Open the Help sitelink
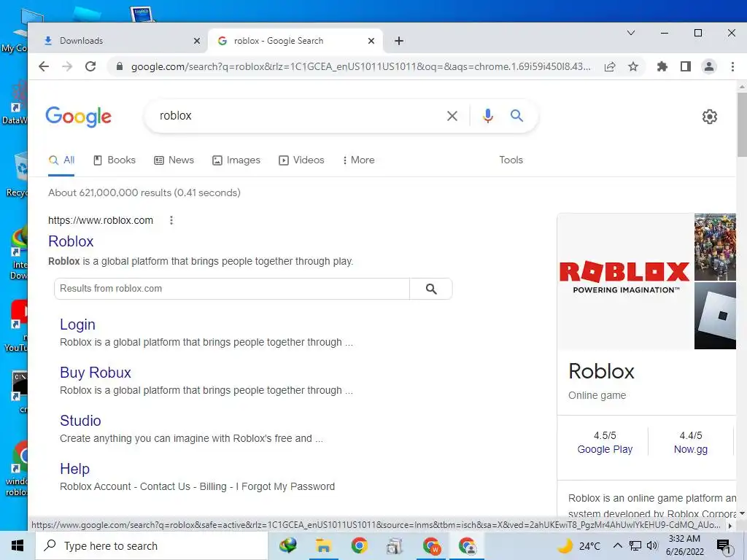Screen dimensions: 747x560 (x=75, y=469)
